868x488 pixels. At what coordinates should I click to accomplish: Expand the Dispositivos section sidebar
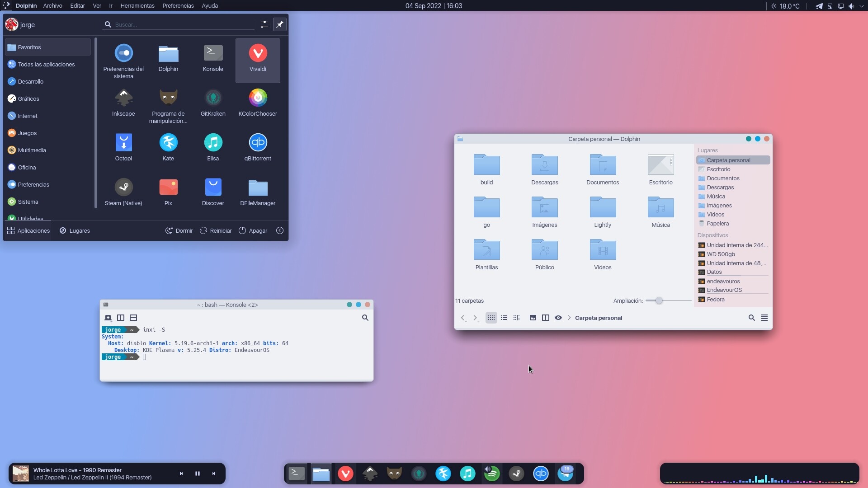coord(712,235)
